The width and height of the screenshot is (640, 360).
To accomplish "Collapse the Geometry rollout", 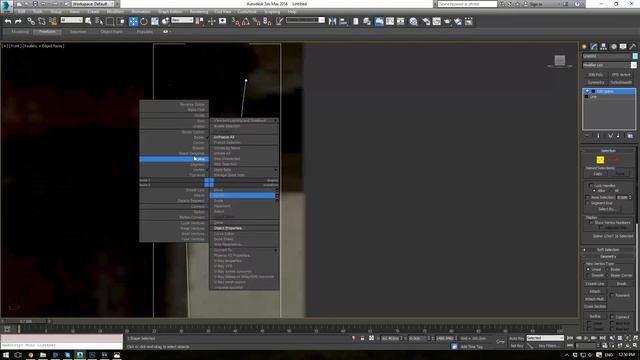I will coord(608,257).
